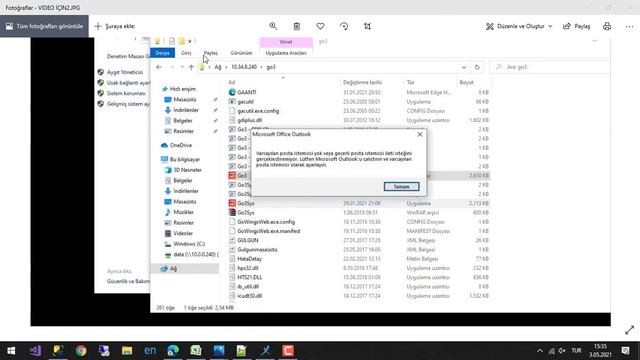Select Videolar in the navigation pane
Screen dimensions: 640x360
pyautogui.click(x=183, y=233)
